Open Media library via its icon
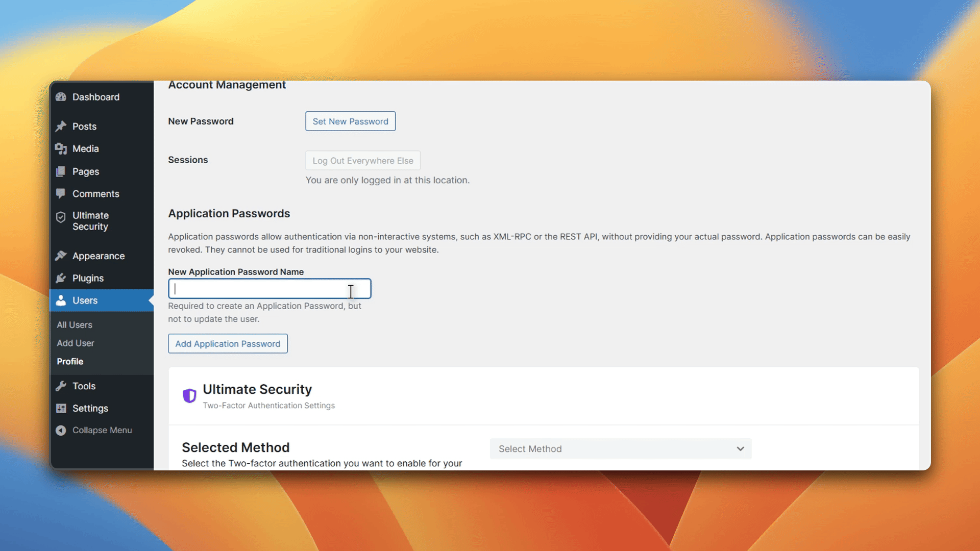980x551 pixels. pyautogui.click(x=61, y=148)
